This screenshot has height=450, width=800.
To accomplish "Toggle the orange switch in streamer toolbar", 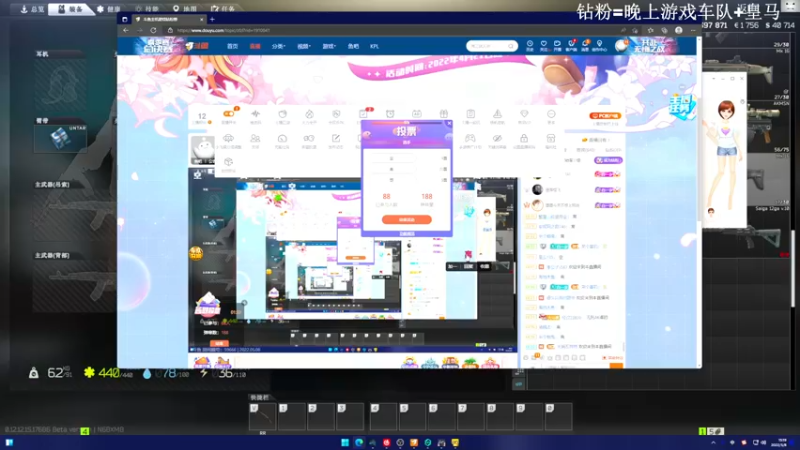I will coord(229,114).
